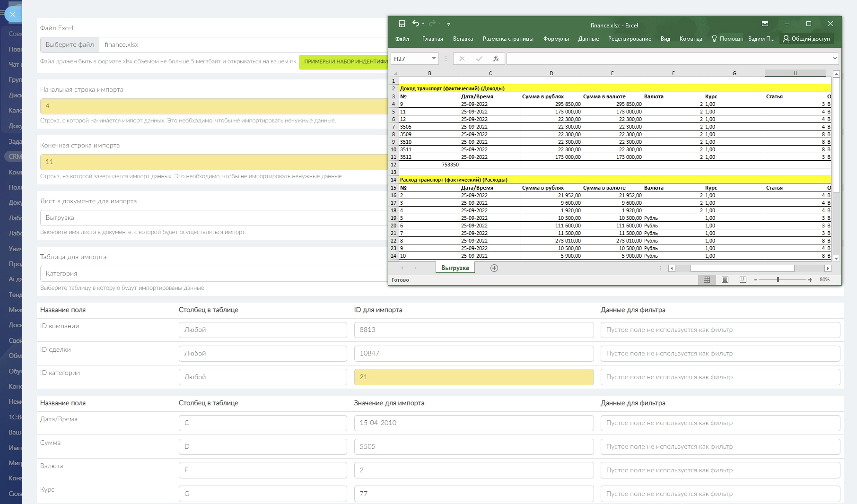857x504 pixels.
Task: Click the horizontal scrollbar's left arrow in Excel
Action: click(672, 268)
